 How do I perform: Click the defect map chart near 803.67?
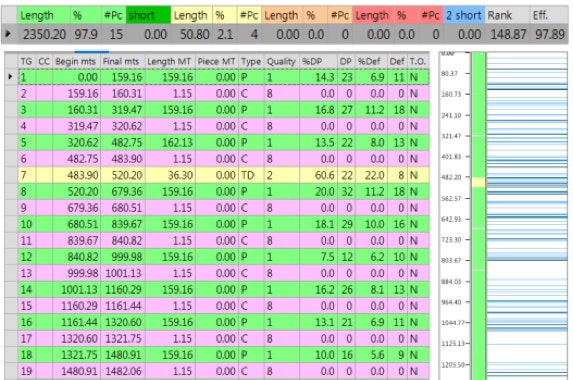click(x=527, y=260)
